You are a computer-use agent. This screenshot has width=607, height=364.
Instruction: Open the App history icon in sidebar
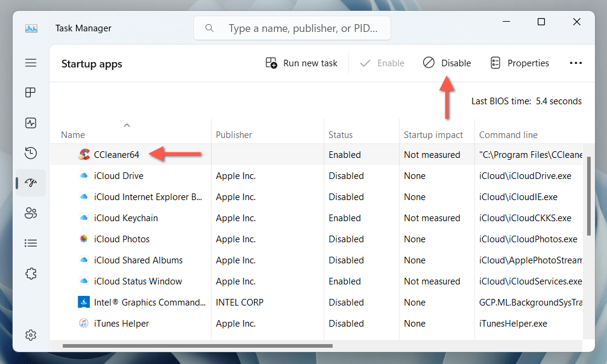click(31, 153)
